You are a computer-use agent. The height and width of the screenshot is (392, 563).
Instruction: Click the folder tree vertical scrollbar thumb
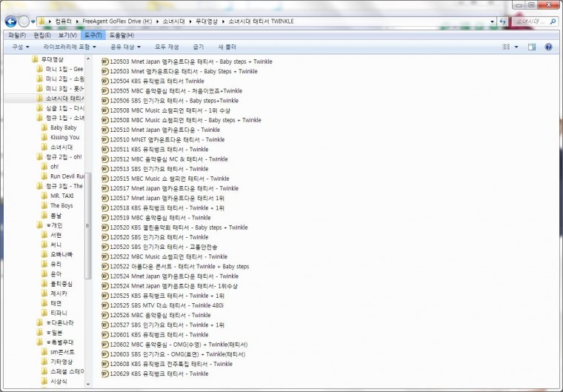(x=87, y=226)
